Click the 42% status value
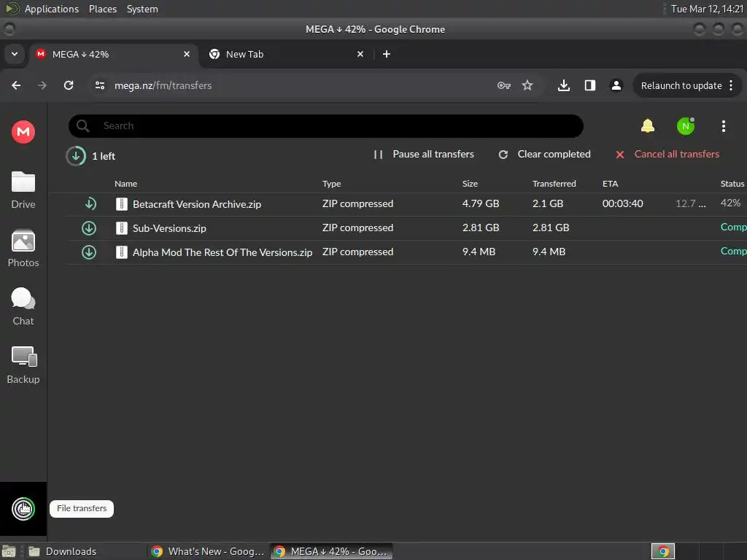747x560 pixels. click(730, 203)
